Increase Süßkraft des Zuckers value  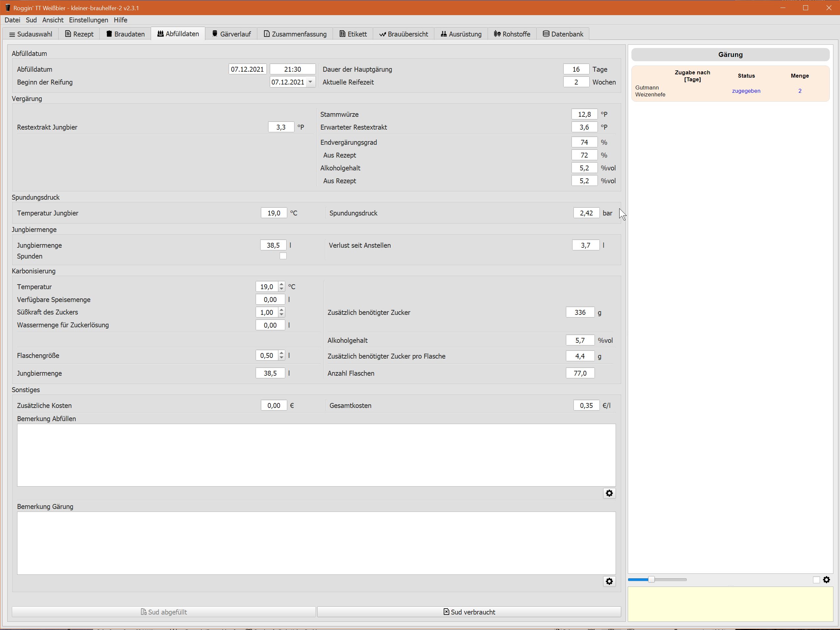[281, 310]
